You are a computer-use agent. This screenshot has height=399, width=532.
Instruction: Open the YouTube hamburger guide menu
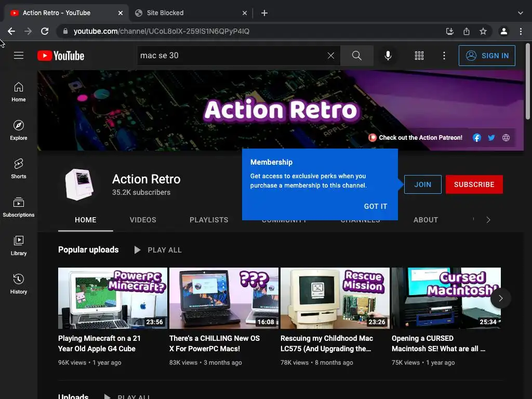pyautogui.click(x=19, y=55)
